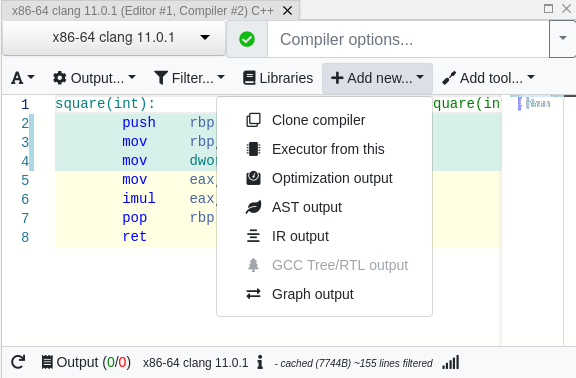Select Executor from this menu entry
Screen dimensions: 576x378
(324, 149)
